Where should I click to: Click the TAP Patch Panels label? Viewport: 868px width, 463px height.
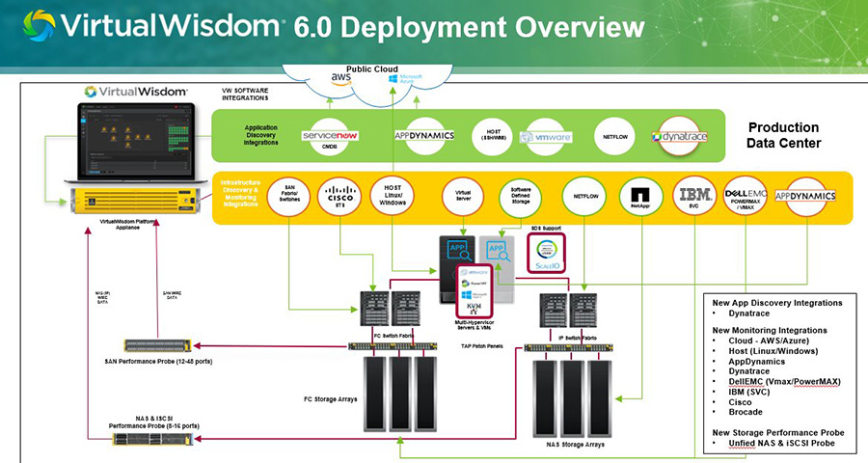point(481,346)
